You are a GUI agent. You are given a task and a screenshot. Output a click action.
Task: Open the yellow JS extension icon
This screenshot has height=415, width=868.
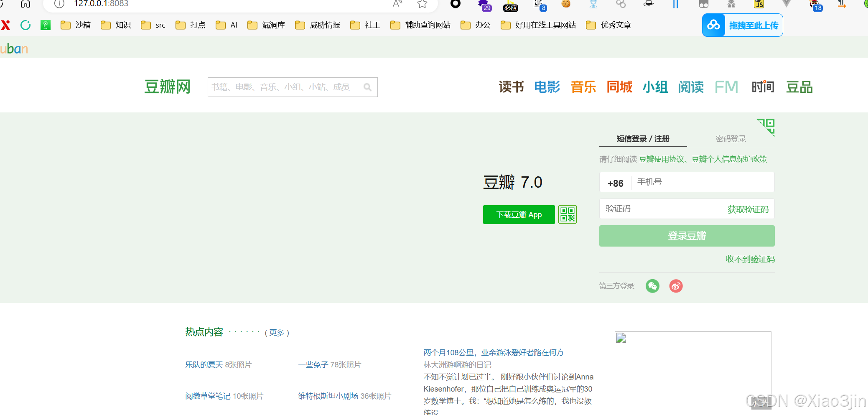point(759,4)
